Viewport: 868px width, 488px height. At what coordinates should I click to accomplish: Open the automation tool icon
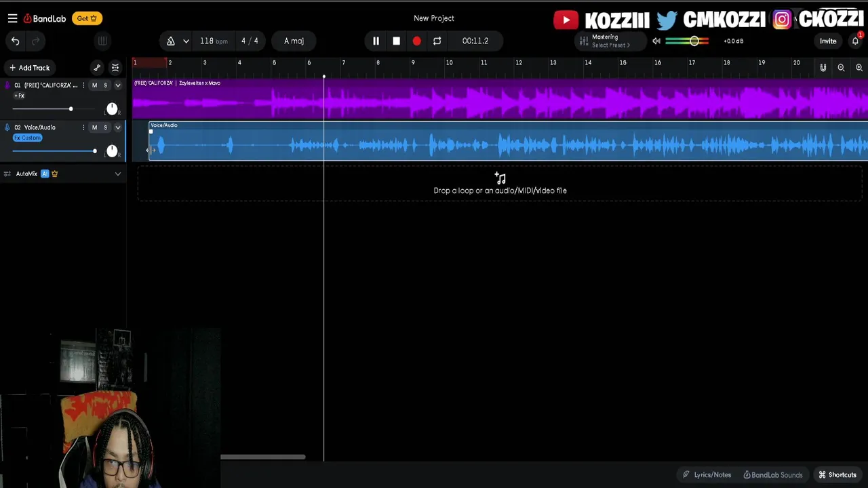pyautogui.click(x=97, y=68)
